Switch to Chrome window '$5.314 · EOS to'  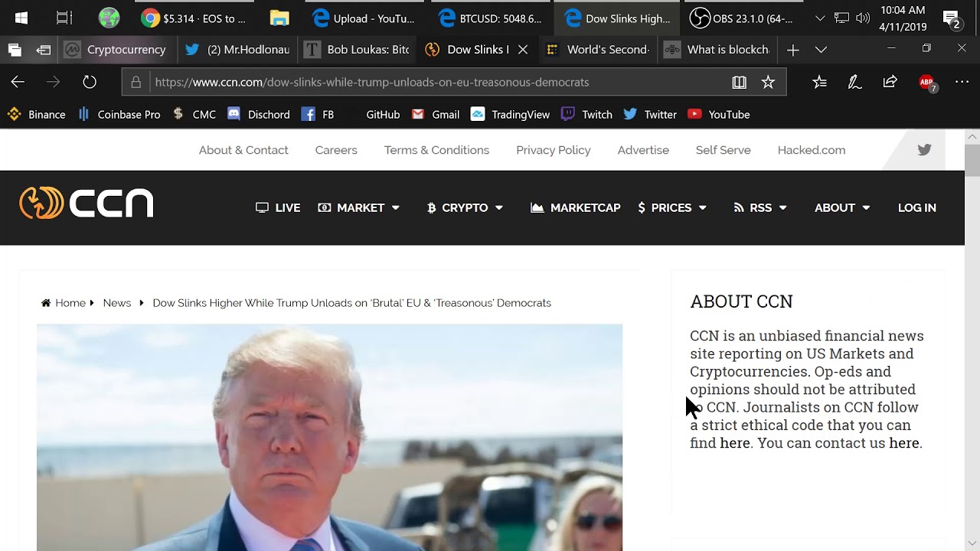tap(194, 18)
